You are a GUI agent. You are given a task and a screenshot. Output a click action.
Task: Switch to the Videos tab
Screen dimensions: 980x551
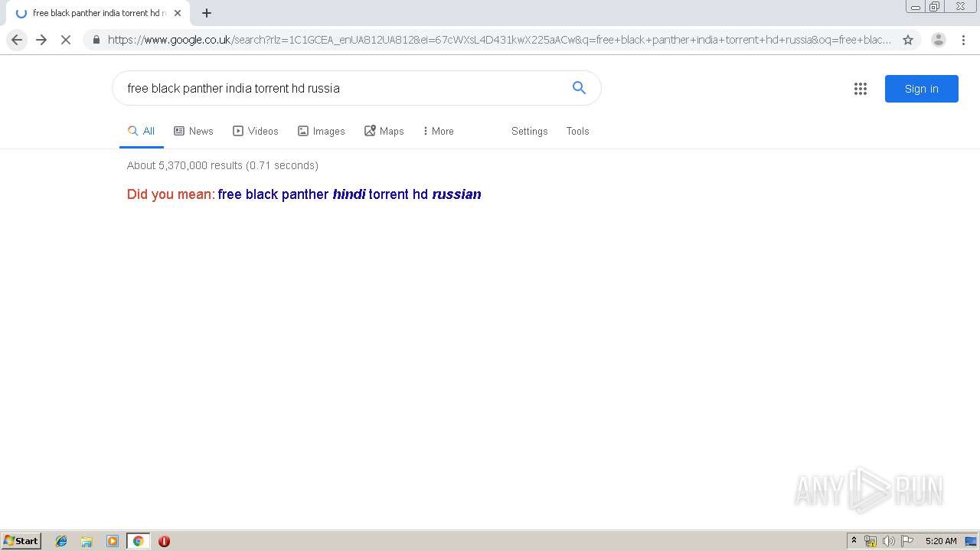(256, 131)
